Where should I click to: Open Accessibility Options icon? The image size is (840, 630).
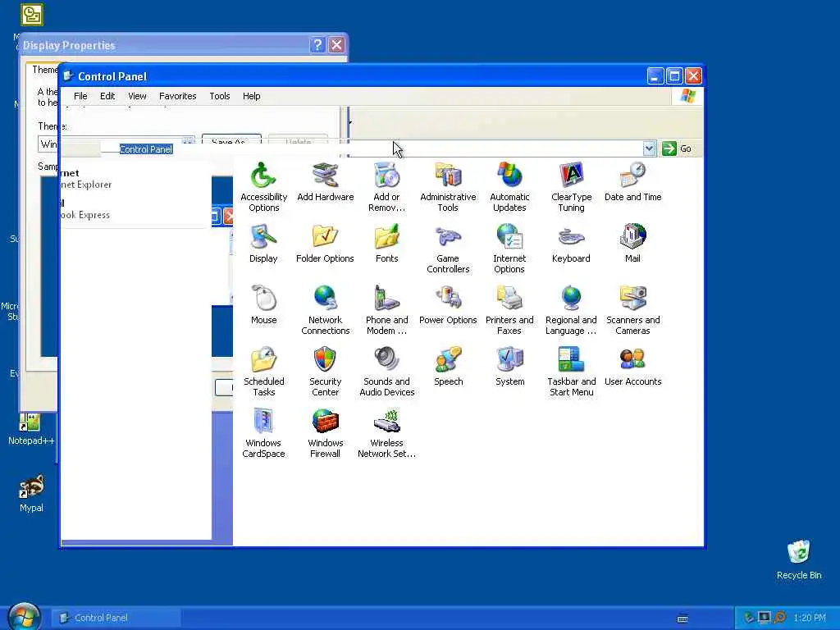click(263, 176)
